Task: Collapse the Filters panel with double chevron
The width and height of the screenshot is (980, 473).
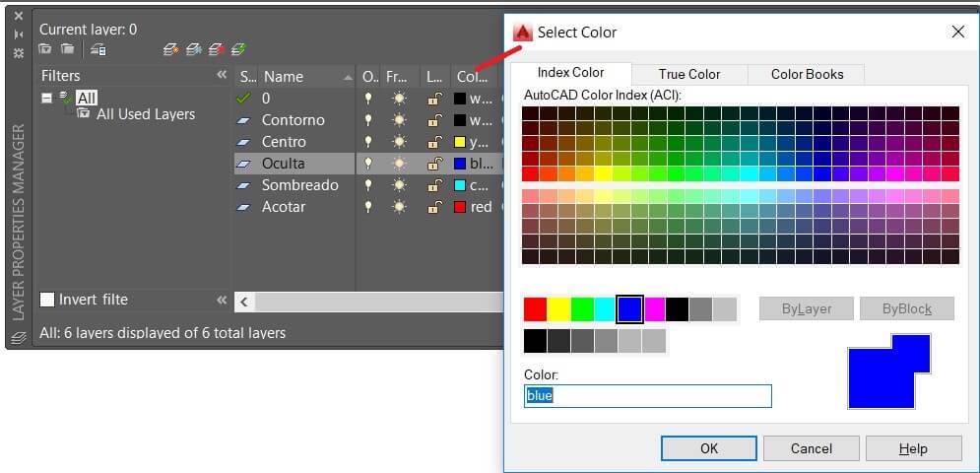Action: click(222, 75)
